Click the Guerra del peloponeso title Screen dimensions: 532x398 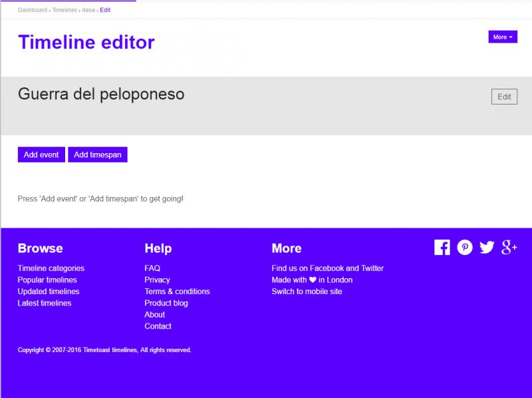click(x=101, y=94)
